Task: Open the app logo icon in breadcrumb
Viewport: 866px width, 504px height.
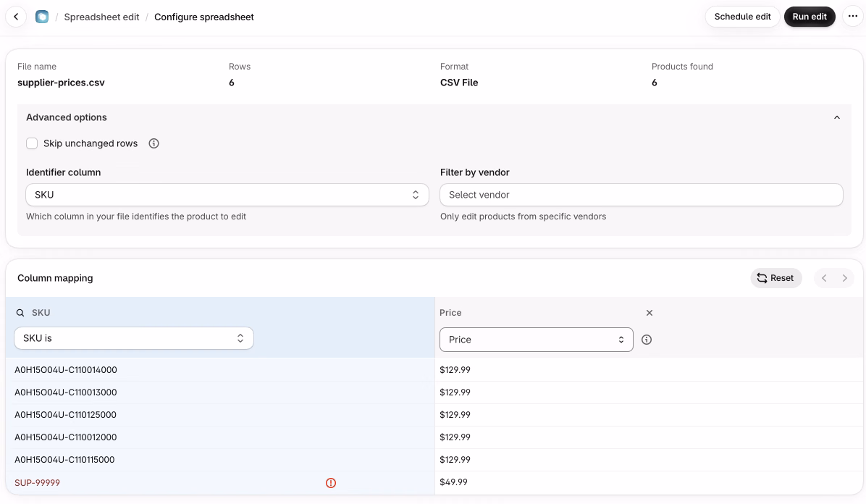Action: pos(42,17)
